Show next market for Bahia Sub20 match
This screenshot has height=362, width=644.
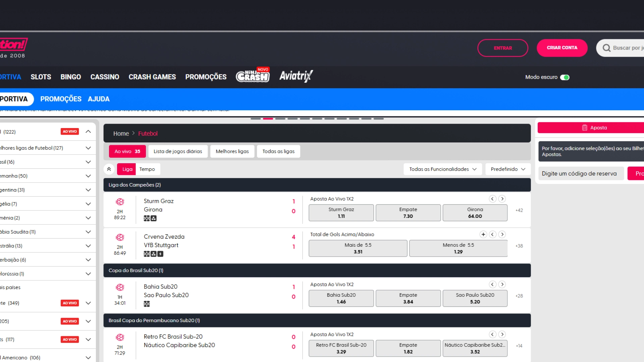[x=502, y=284]
